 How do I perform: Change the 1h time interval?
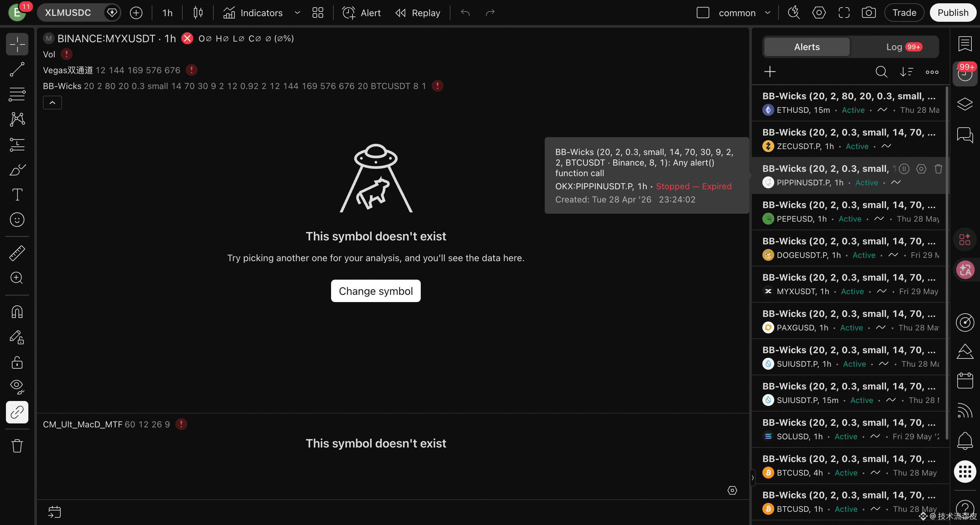click(x=168, y=13)
